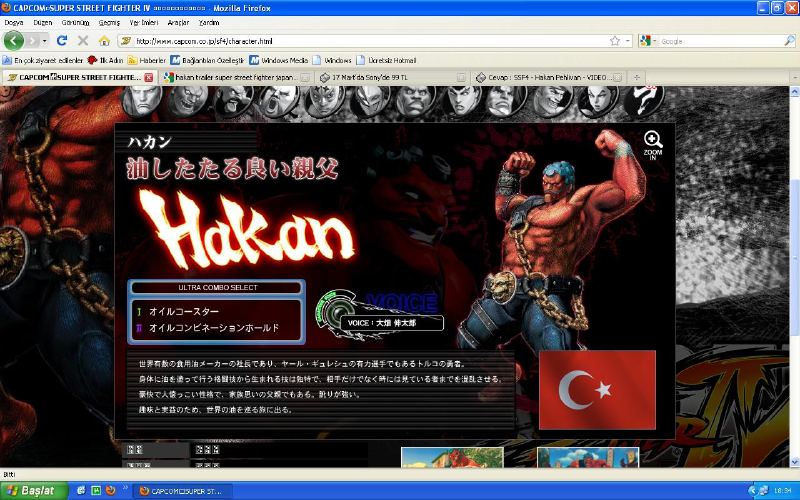
Task: Click the search magnifier icon
Action: click(789, 41)
